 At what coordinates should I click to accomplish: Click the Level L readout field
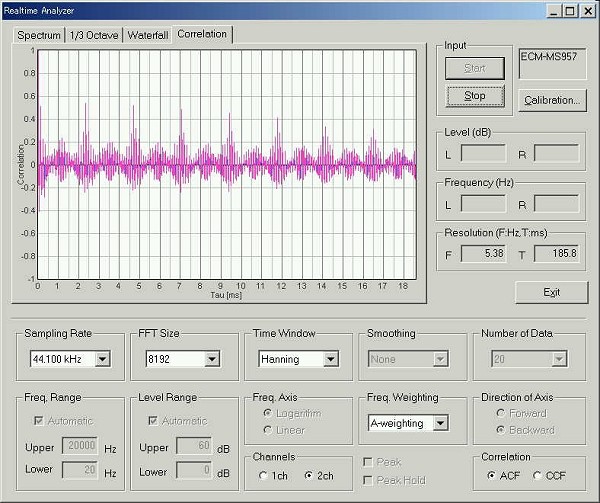click(484, 153)
